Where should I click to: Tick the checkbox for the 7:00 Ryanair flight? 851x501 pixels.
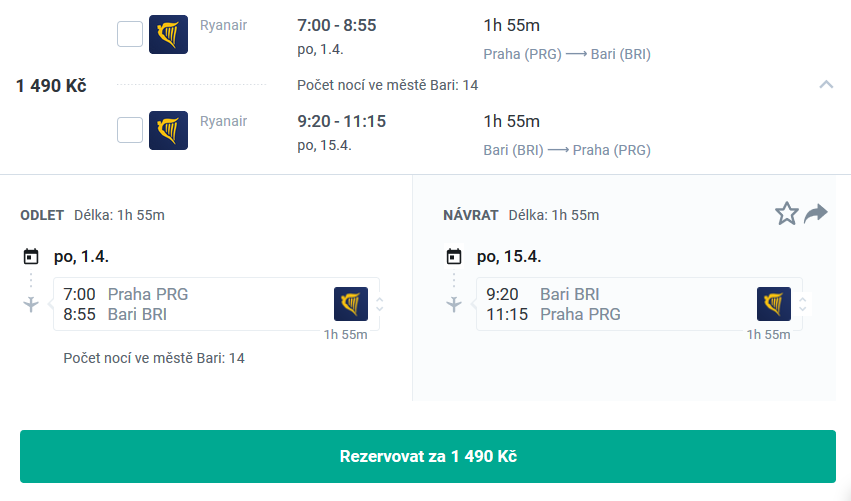pos(130,34)
